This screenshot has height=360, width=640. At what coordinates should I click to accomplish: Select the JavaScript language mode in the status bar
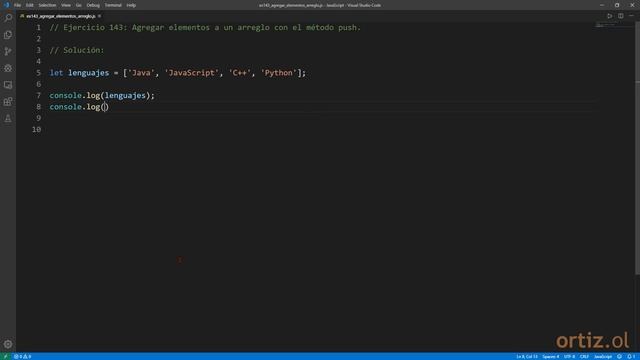(603, 356)
